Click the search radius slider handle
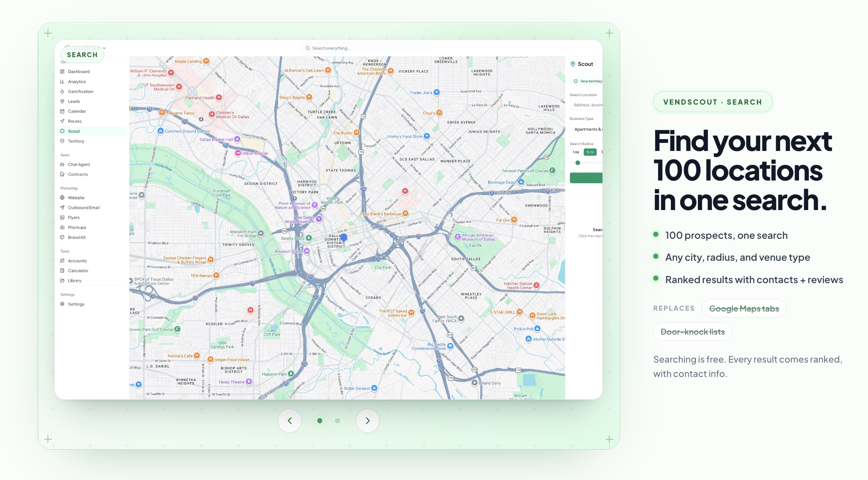The image size is (868, 480). [x=578, y=163]
